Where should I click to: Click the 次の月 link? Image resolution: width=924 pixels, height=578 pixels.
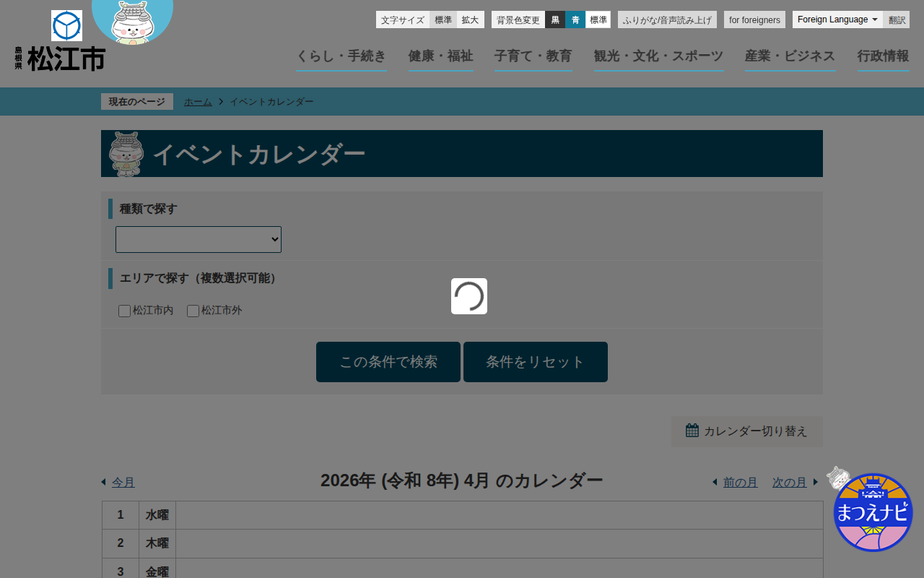tap(790, 482)
